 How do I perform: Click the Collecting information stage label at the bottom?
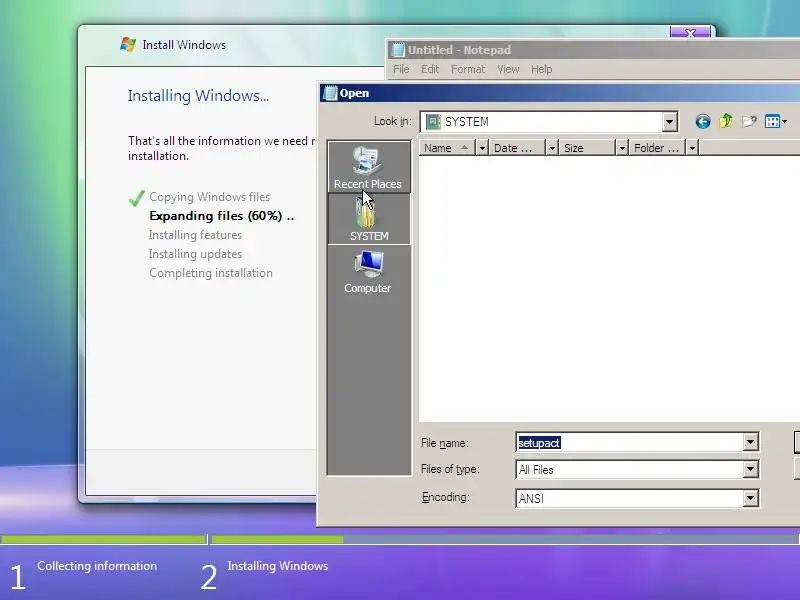97,566
